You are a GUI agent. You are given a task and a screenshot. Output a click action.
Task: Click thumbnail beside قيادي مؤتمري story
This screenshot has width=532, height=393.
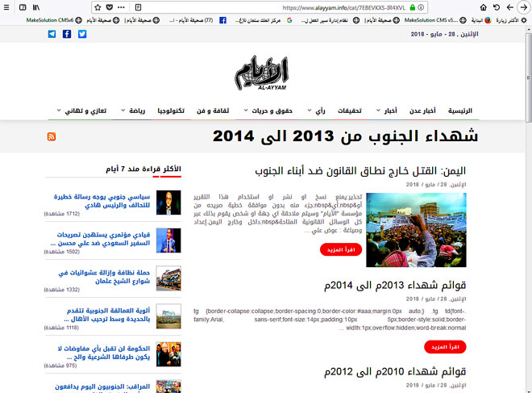click(168, 240)
